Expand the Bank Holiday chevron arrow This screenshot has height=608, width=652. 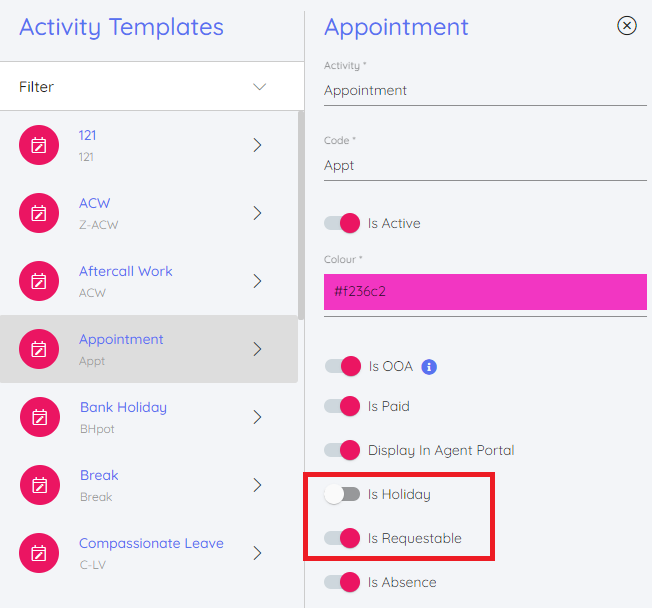(257, 417)
